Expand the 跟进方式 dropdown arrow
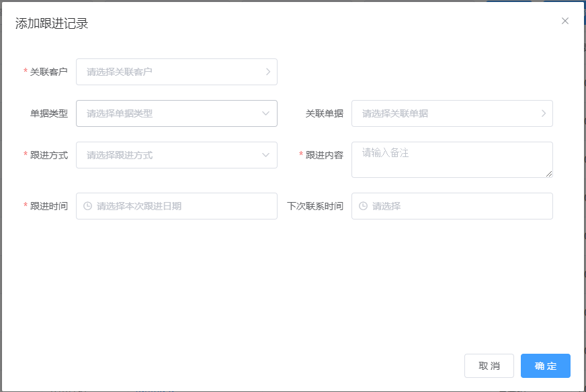586x392 pixels. tap(265, 155)
